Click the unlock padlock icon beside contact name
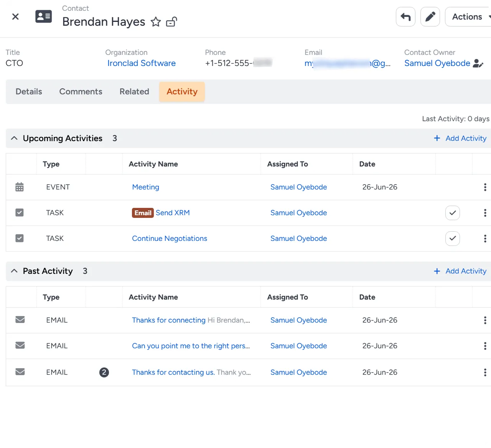Viewport: 491px width, 448px height. (171, 22)
